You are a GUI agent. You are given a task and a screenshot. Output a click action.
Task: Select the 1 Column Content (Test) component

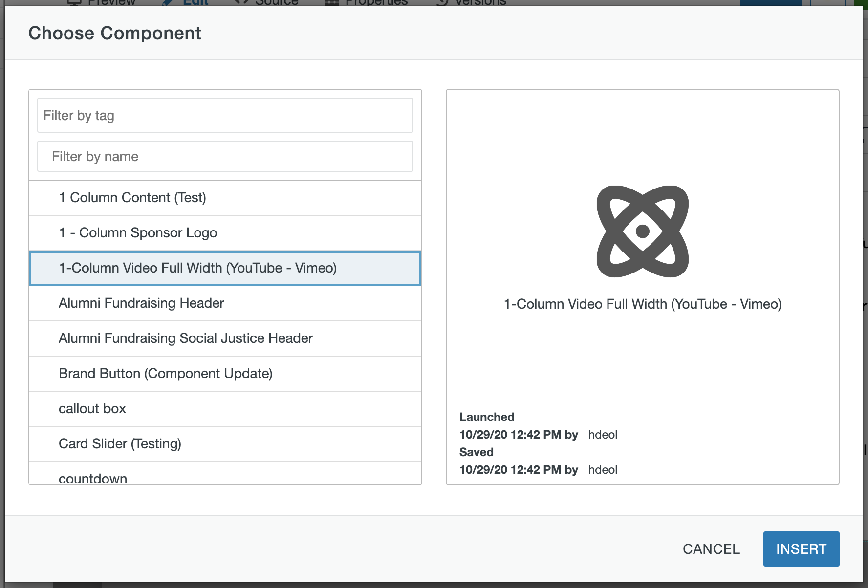coord(225,198)
